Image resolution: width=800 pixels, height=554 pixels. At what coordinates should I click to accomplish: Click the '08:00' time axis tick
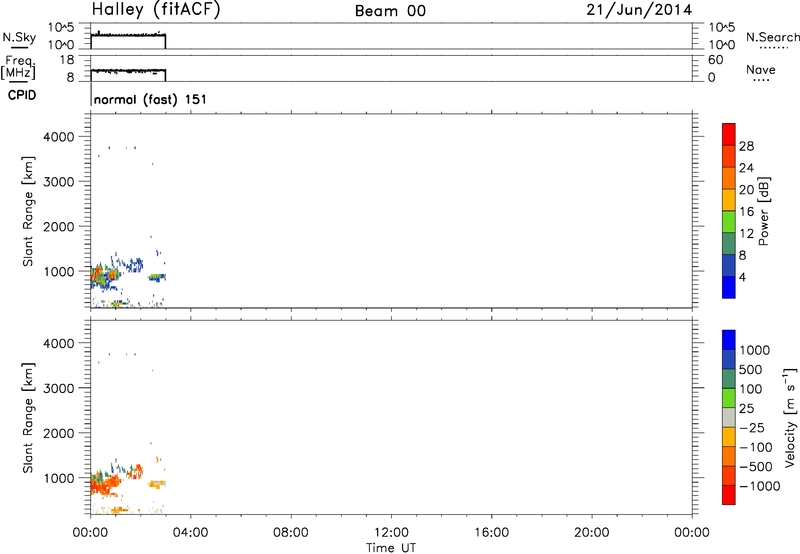coord(291,533)
